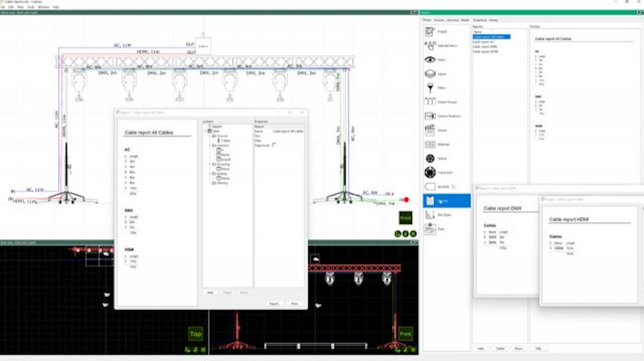
Task: Click the Export button in report dialog
Action: tap(274, 303)
